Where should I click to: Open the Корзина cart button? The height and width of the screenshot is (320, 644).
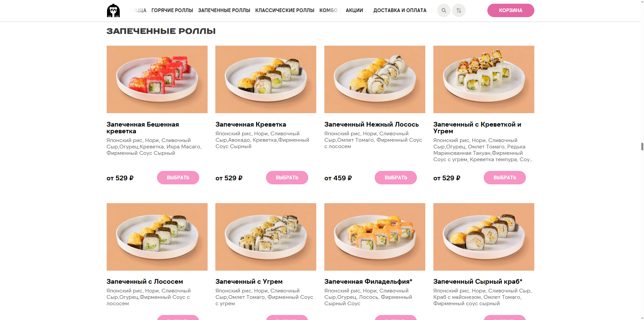point(510,10)
